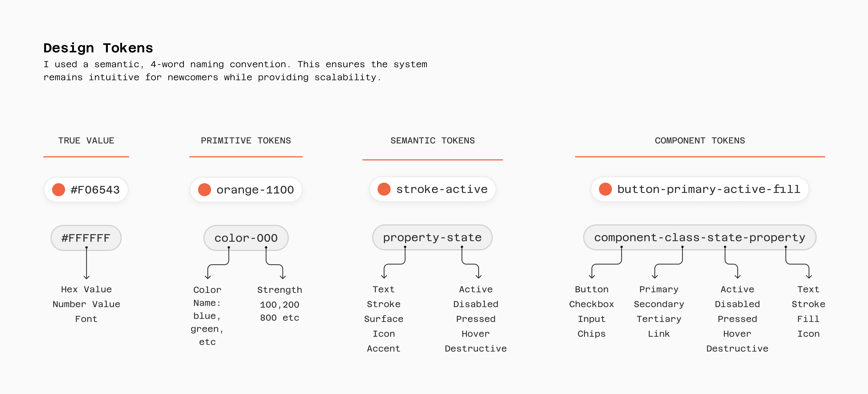The image size is (868, 394).
Task: Click the down arrow below #FFFFFF
Action: tap(87, 266)
